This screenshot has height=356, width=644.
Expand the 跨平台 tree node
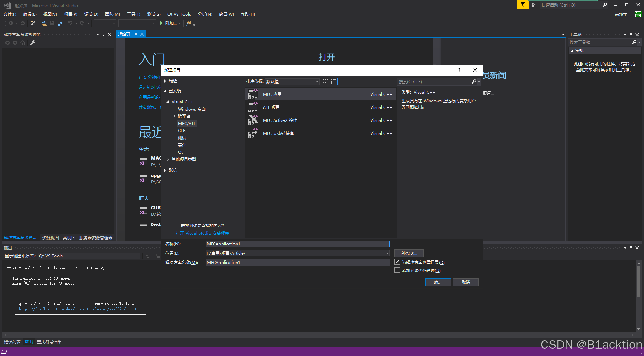coord(174,116)
